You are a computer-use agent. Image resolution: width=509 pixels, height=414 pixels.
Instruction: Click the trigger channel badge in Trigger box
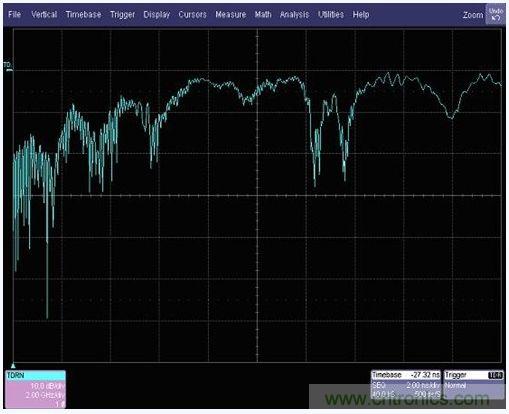pyautogui.click(x=495, y=375)
